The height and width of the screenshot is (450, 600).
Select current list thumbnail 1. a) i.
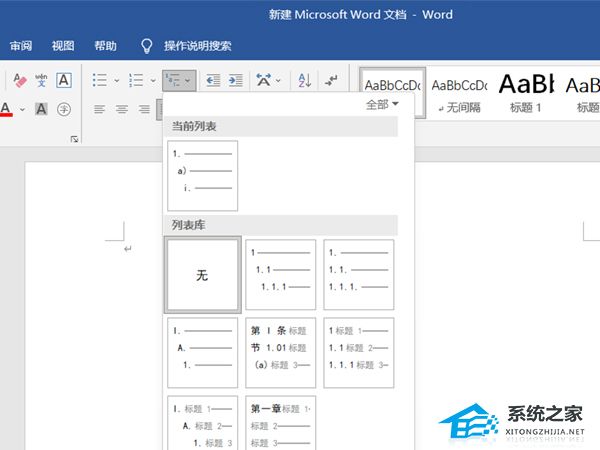pyautogui.click(x=202, y=176)
